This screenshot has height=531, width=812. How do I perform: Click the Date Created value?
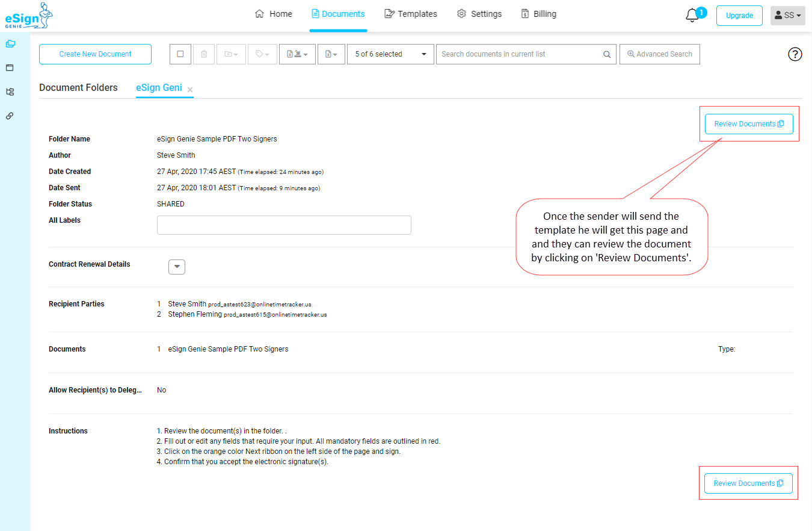pyautogui.click(x=241, y=172)
